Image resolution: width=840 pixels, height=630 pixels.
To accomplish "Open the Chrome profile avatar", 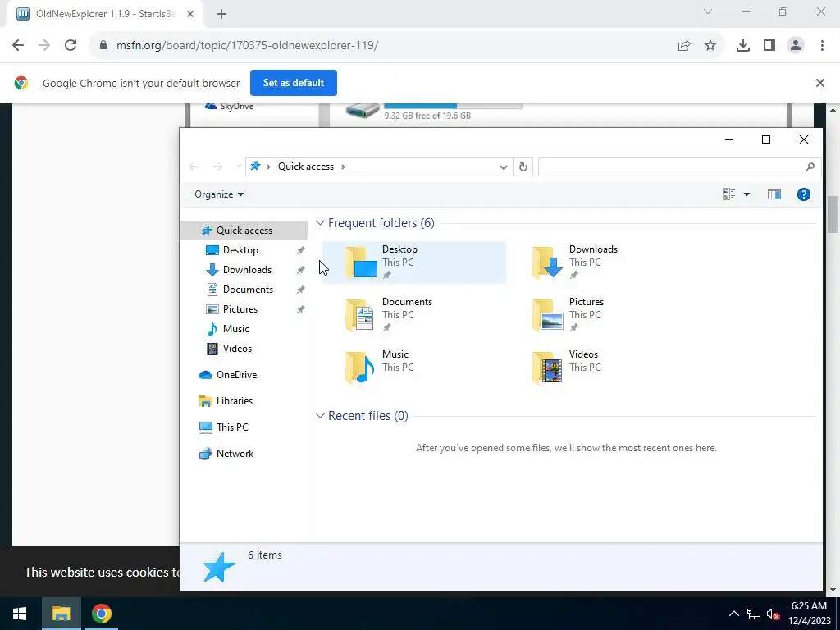I will click(x=796, y=46).
